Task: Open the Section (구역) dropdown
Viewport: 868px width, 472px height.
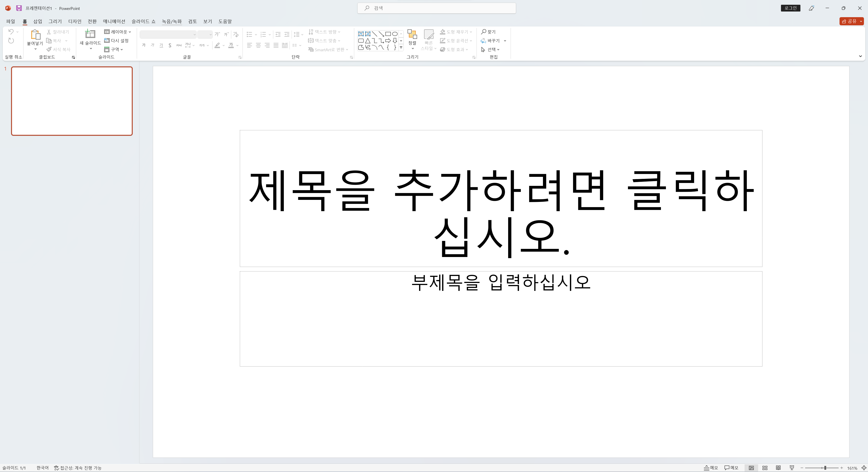Action: pyautogui.click(x=113, y=49)
